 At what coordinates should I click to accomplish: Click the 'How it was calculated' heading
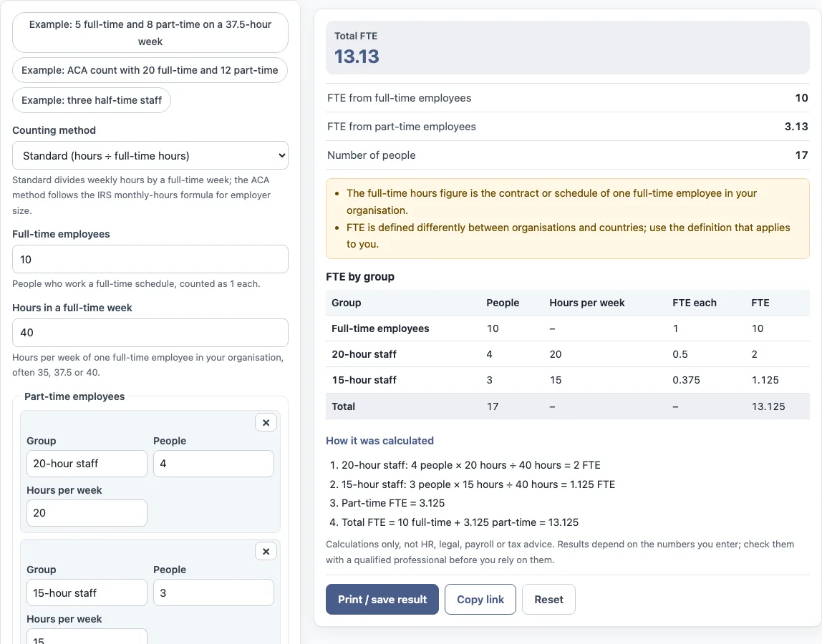[379, 441]
